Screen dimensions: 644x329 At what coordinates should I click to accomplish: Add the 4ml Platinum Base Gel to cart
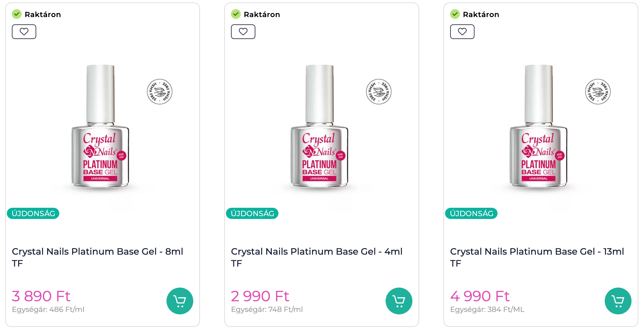(399, 301)
